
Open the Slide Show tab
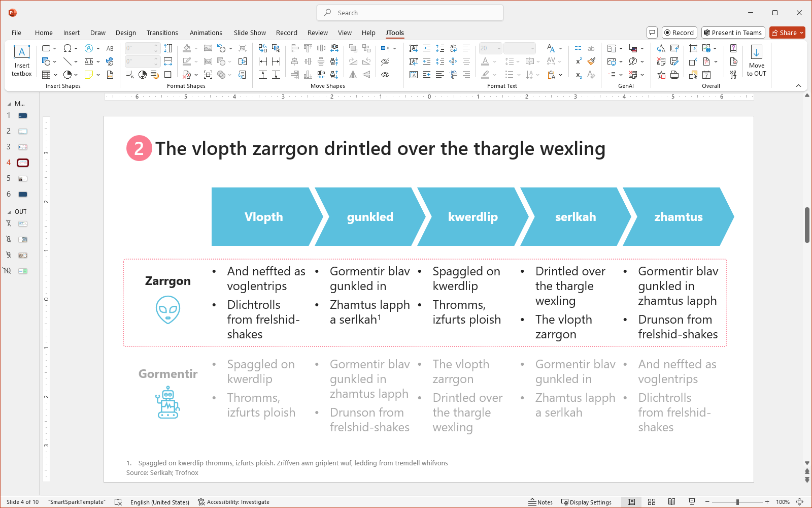250,33
